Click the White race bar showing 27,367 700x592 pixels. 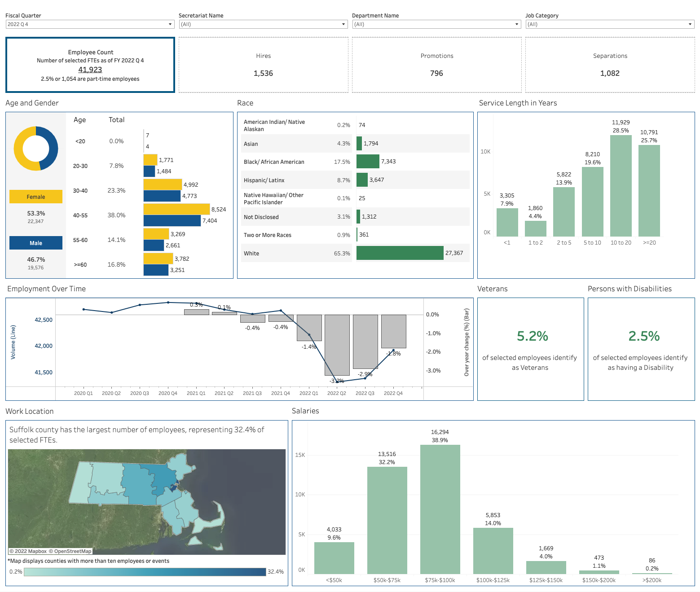(400, 253)
